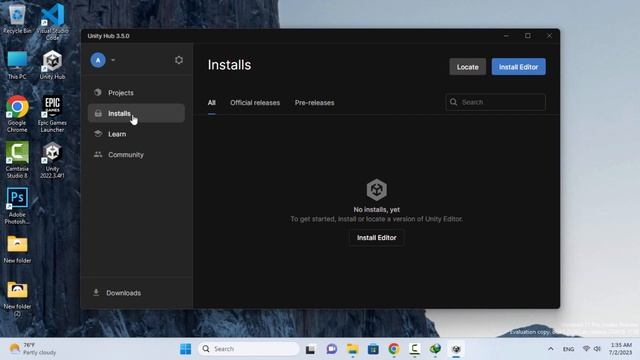This screenshot has height=360, width=640.
Task: Maximize the Unity Hub window
Action: point(528,36)
